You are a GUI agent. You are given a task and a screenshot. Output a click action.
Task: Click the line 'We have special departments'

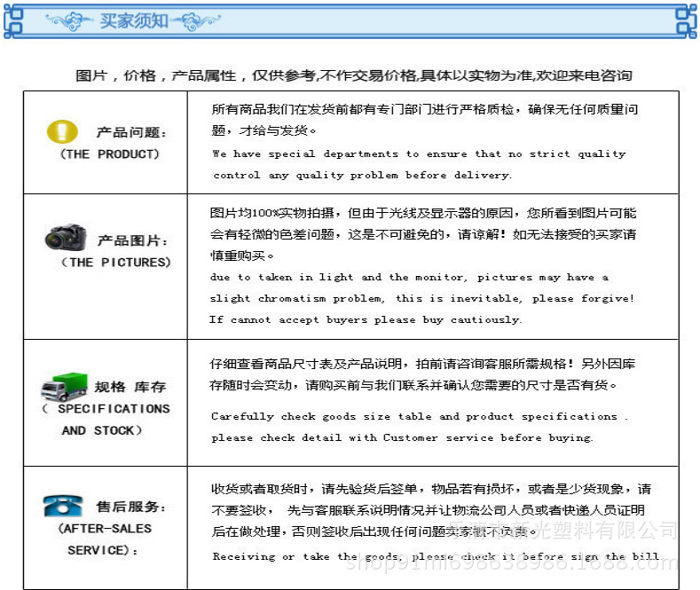[x=419, y=154]
